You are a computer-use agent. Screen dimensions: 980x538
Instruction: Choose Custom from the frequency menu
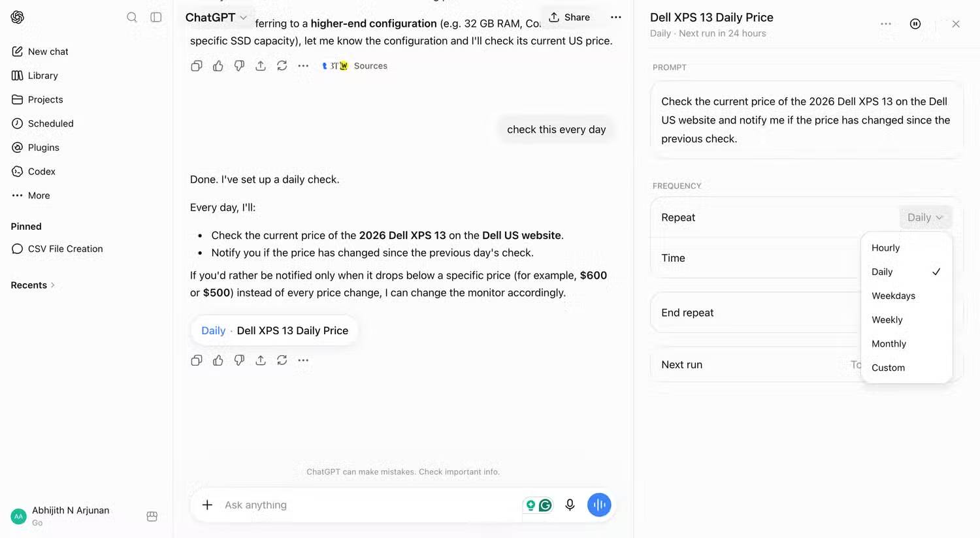(x=906, y=368)
